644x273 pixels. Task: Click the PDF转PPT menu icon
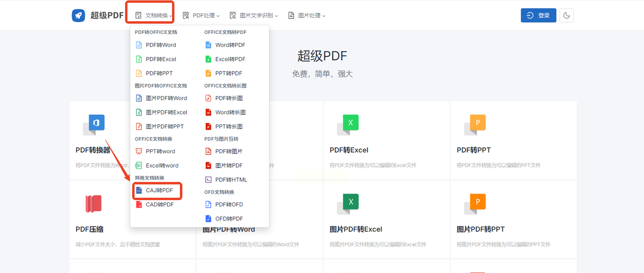pos(139,73)
